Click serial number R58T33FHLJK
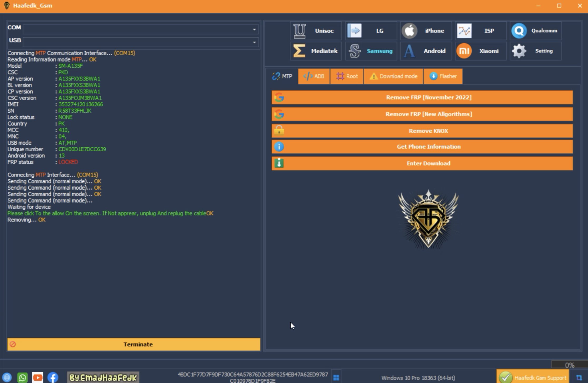588x383 pixels. click(x=75, y=111)
